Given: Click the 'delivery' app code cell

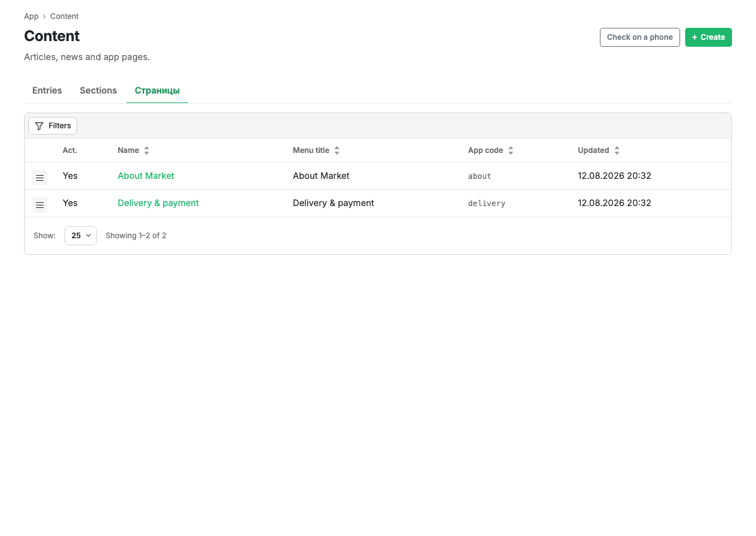Looking at the screenshot, I should tap(487, 204).
